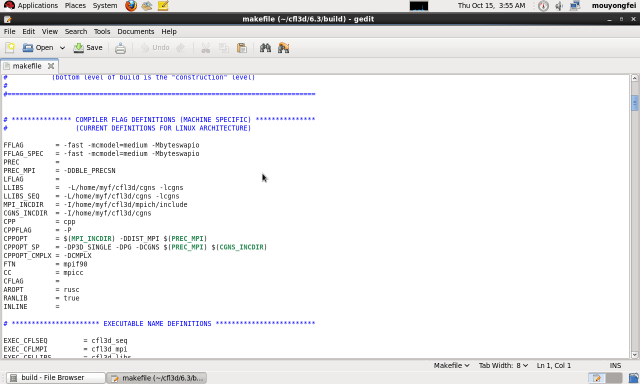Click the scroll up arrow of the scrollbar
This screenshot has height=384, width=640.
(x=635, y=78)
